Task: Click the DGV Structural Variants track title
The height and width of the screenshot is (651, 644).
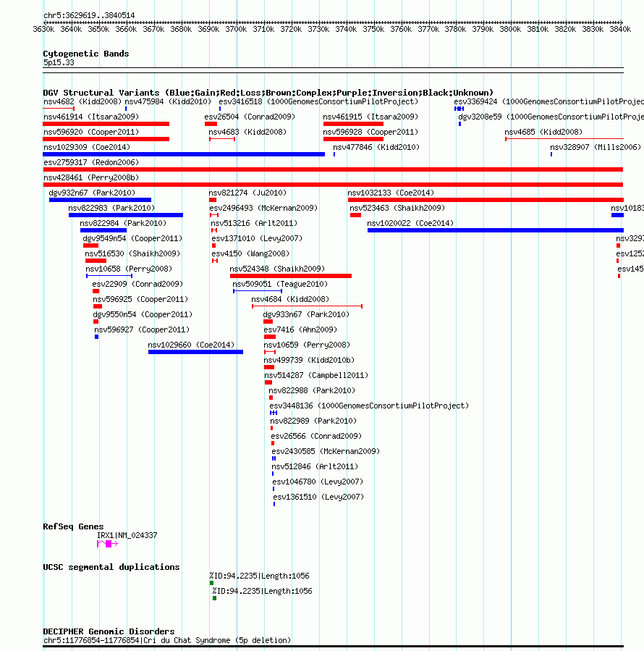Action: pos(268,93)
